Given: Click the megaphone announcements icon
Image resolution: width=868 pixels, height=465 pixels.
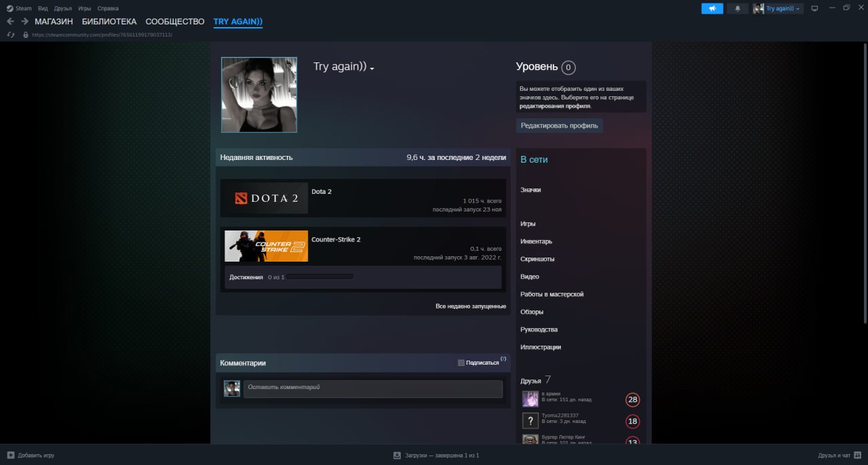Looking at the screenshot, I should click(x=712, y=8).
